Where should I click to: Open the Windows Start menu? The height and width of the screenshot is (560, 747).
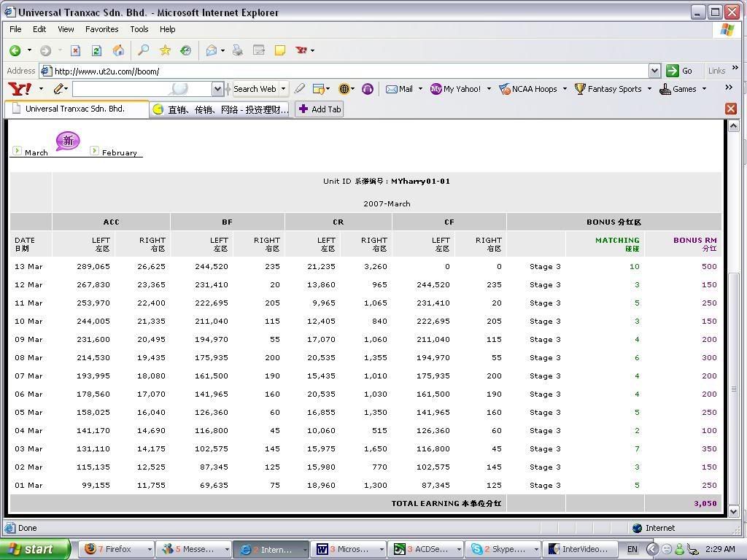tap(35, 549)
